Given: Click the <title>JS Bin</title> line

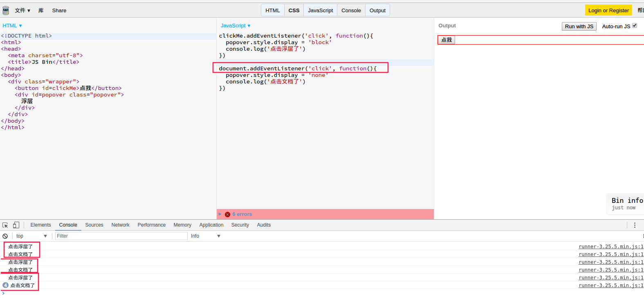Looking at the screenshot, I should [44, 62].
